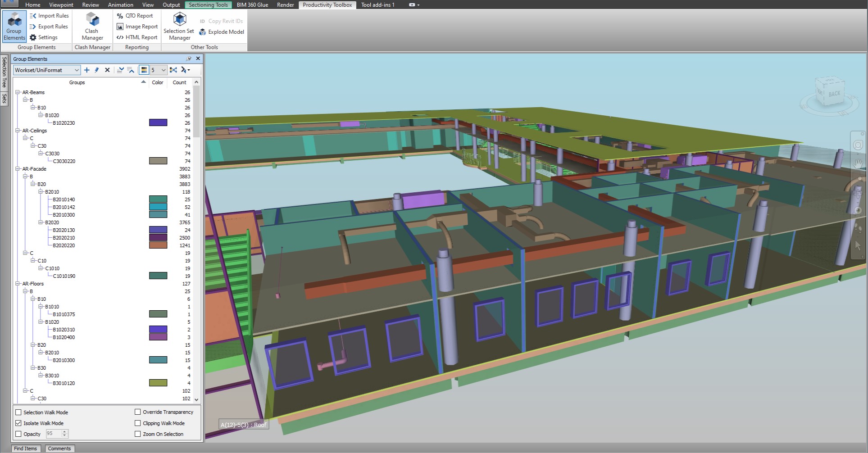Image resolution: width=868 pixels, height=453 pixels.
Task: Click the Find Items button
Action: (x=25, y=448)
